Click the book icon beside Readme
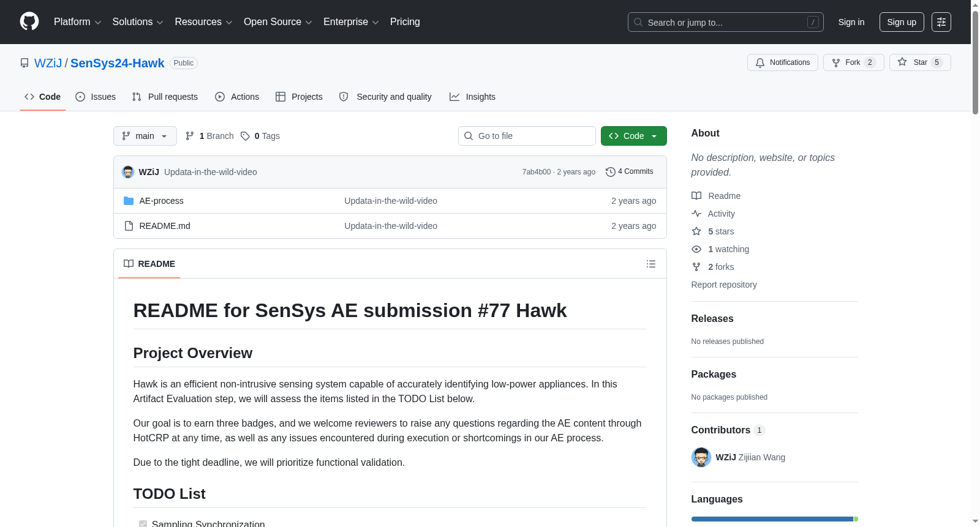 pos(696,196)
